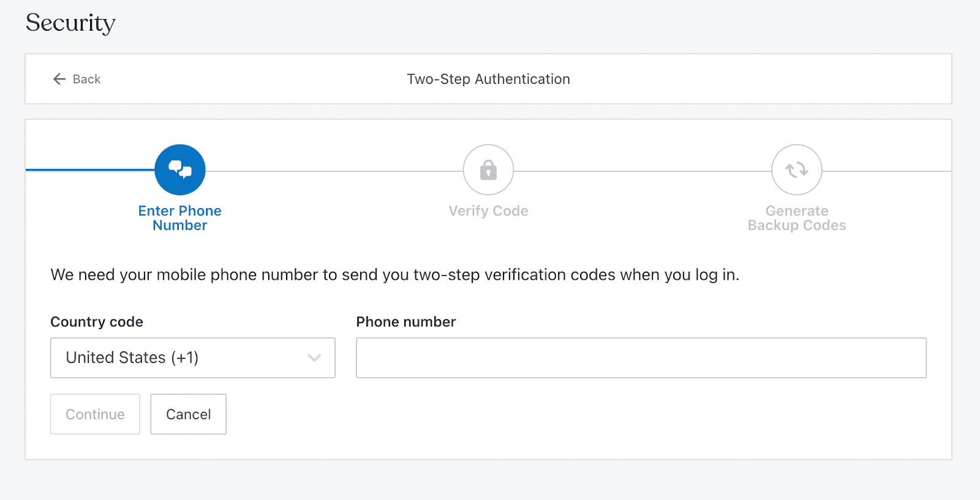Click the Two-Step Authentication header text
980x500 pixels.
coord(488,79)
